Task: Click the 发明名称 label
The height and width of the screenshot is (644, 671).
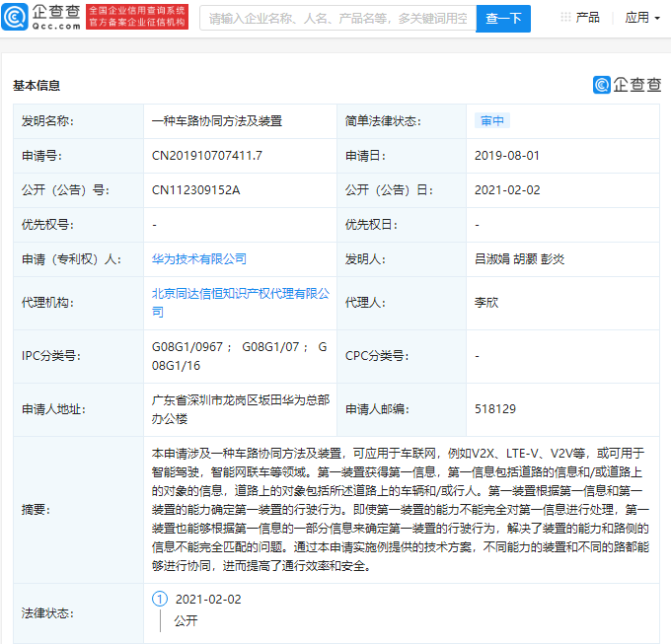Action: (x=48, y=121)
